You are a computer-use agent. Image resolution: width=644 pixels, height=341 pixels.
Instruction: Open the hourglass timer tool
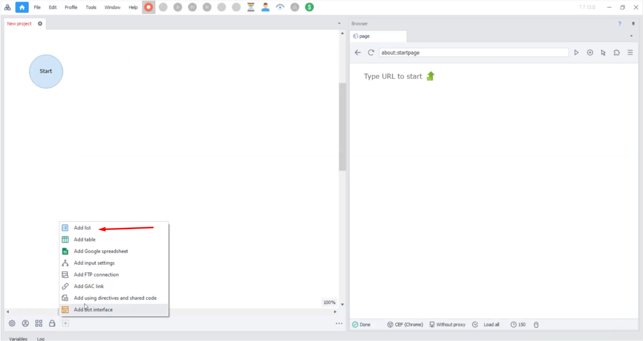tap(251, 7)
